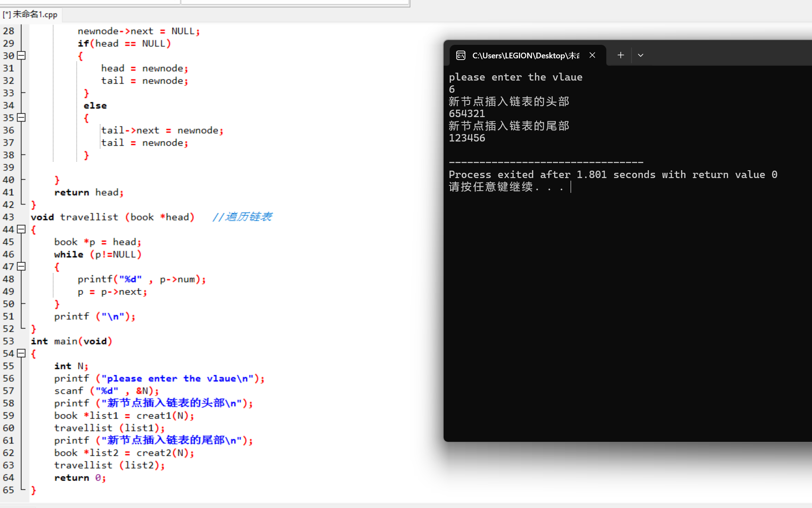Image resolution: width=812 pixels, height=508 pixels.
Task: Click line number 43 in the gutter
Action: (8, 217)
